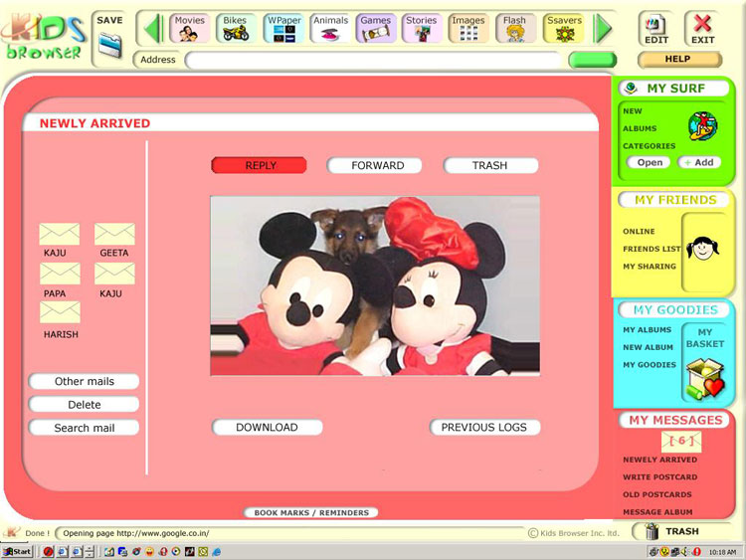Open Write Postcard in My Messages
746x560 pixels.
[659, 477]
